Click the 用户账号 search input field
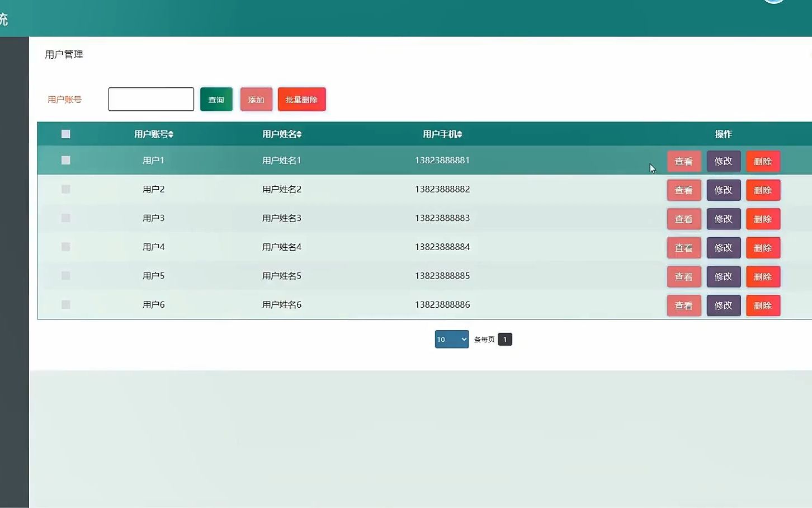812x508 pixels. (x=151, y=99)
